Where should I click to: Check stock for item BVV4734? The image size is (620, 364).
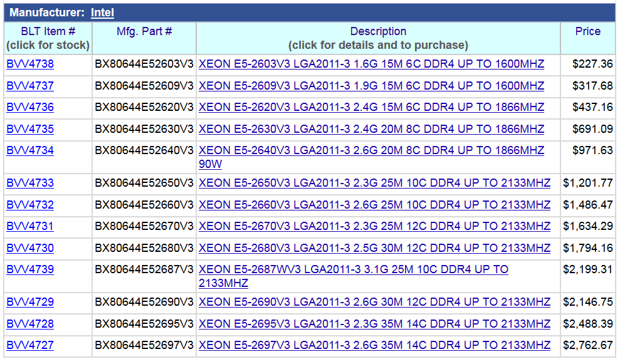pos(30,150)
